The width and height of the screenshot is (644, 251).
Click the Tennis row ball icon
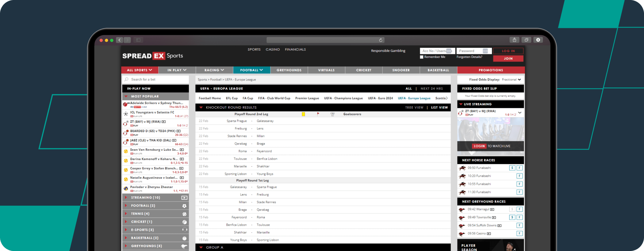pyautogui.click(x=184, y=214)
